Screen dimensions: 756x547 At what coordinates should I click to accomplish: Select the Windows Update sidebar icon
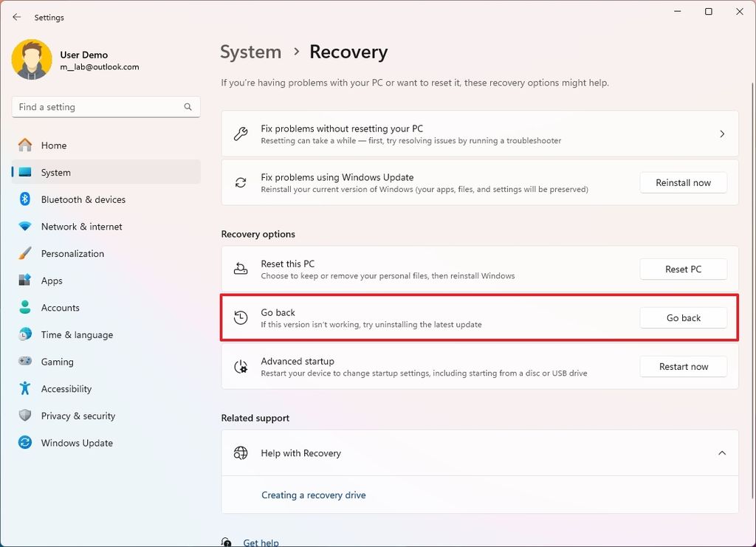coord(24,443)
